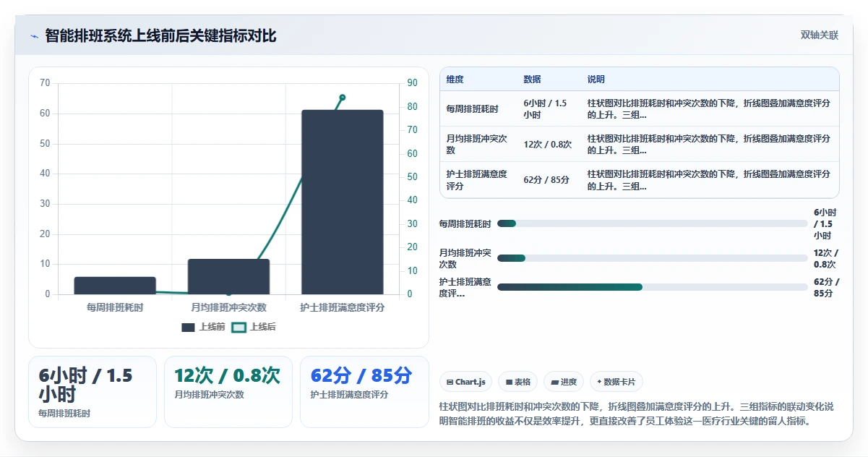The image size is (868, 457).
Task: Click the 62分 / 85分 value beside progress bar
Action: (826, 288)
